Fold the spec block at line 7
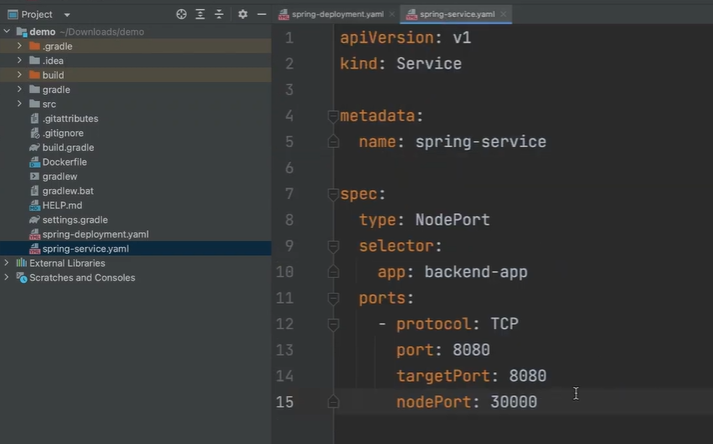713x444 pixels. point(333,194)
